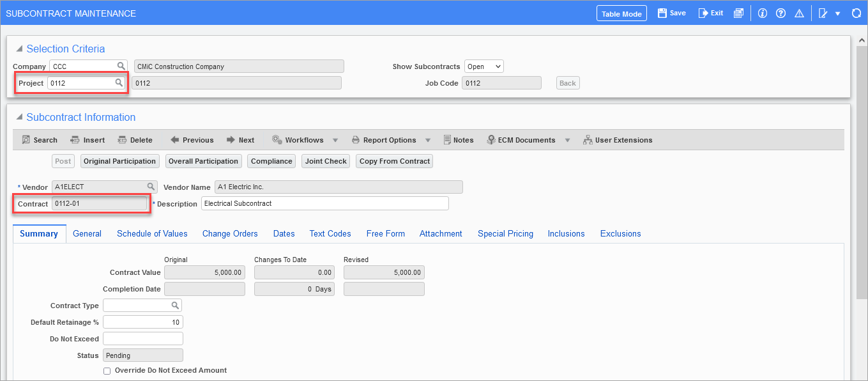Click the edit page pencil icon
This screenshot has width=868, height=381.
[823, 13]
